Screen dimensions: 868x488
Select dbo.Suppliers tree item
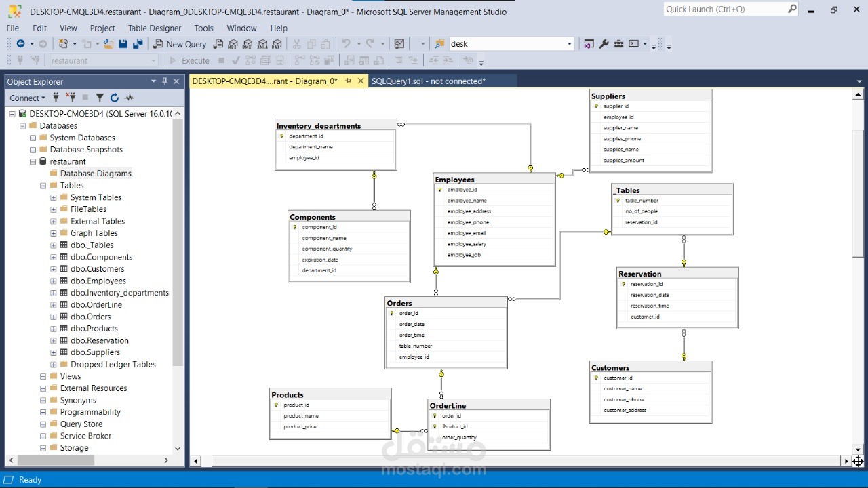pyautogui.click(x=95, y=352)
